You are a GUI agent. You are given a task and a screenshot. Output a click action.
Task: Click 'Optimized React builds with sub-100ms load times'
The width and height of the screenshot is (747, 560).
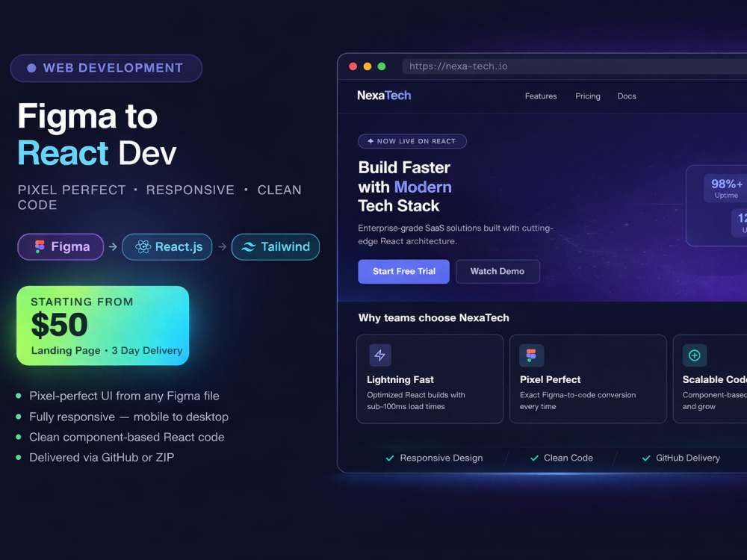coord(416,401)
